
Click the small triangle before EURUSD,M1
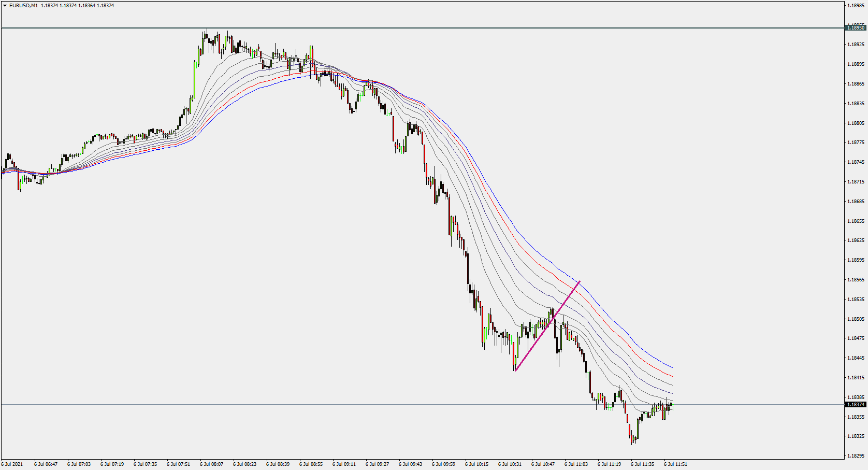[5, 6]
